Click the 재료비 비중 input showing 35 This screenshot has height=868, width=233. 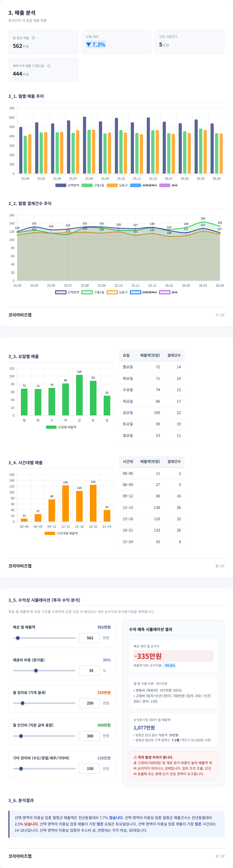(89, 671)
